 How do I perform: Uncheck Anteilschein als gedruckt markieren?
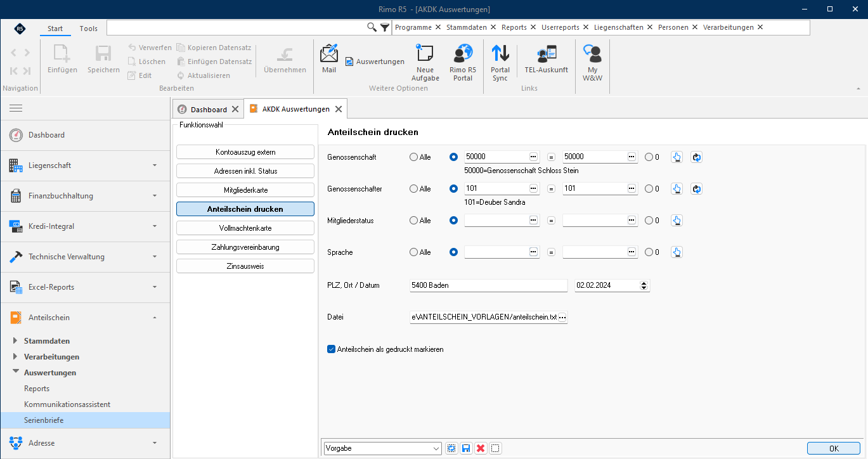tap(331, 349)
